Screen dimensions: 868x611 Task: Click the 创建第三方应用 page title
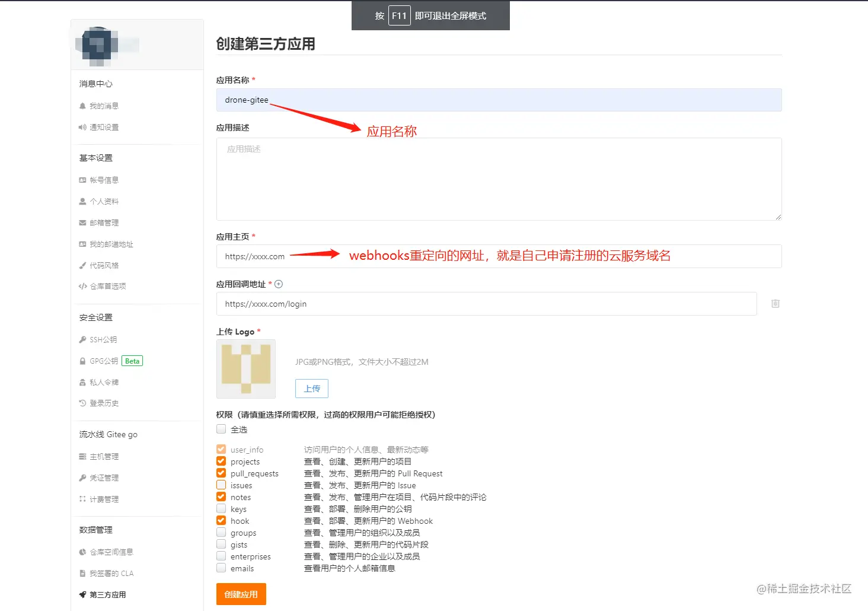click(x=266, y=44)
